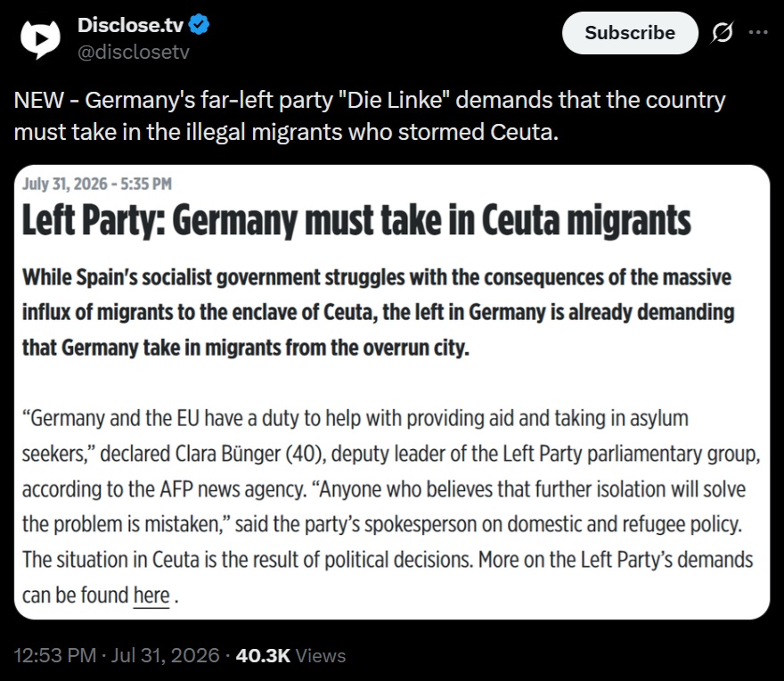The width and height of the screenshot is (784, 681).
Task: Open the tweet timestamp Jul 31, 2026
Action: pyautogui.click(x=165, y=655)
